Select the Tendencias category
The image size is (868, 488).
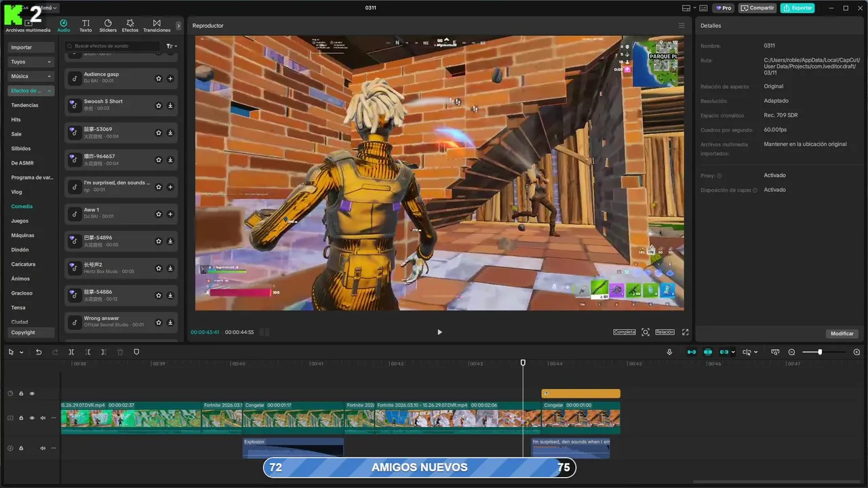24,105
